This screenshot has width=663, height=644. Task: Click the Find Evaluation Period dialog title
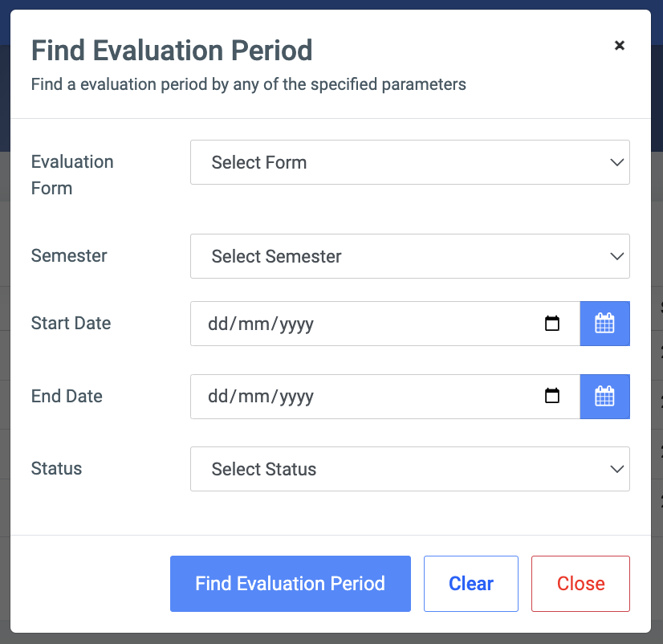point(171,50)
